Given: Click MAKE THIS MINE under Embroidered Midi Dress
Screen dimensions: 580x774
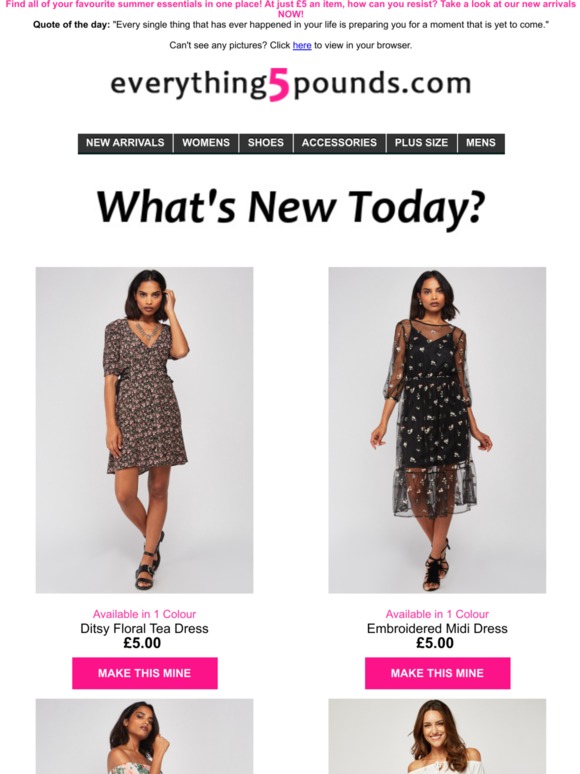Looking at the screenshot, I should (437, 673).
